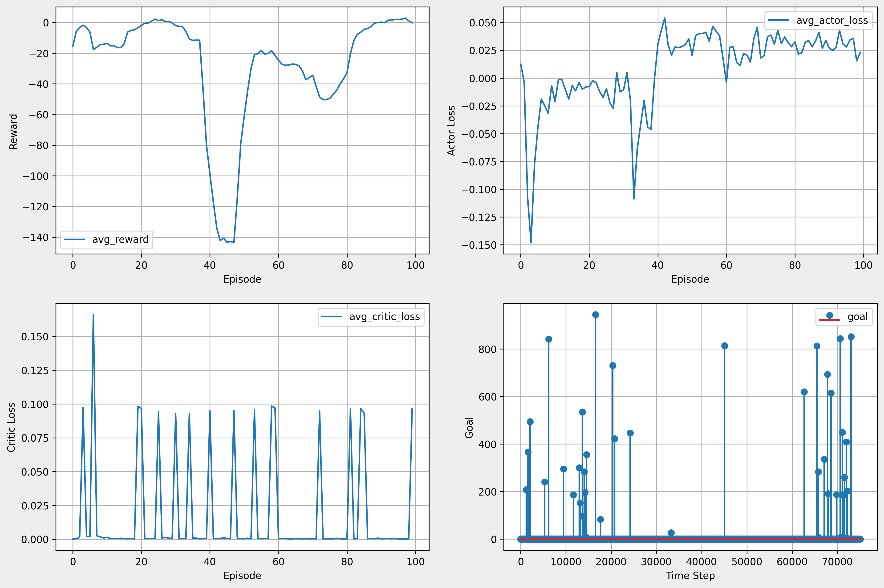Image resolution: width=884 pixels, height=588 pixels.
Task: Click the 30000 tick on time step axis
Action: click(x=657, y=562)
